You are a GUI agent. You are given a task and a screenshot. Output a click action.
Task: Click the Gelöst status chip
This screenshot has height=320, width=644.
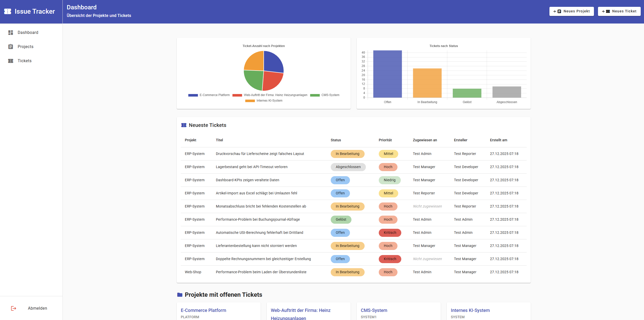341,220
